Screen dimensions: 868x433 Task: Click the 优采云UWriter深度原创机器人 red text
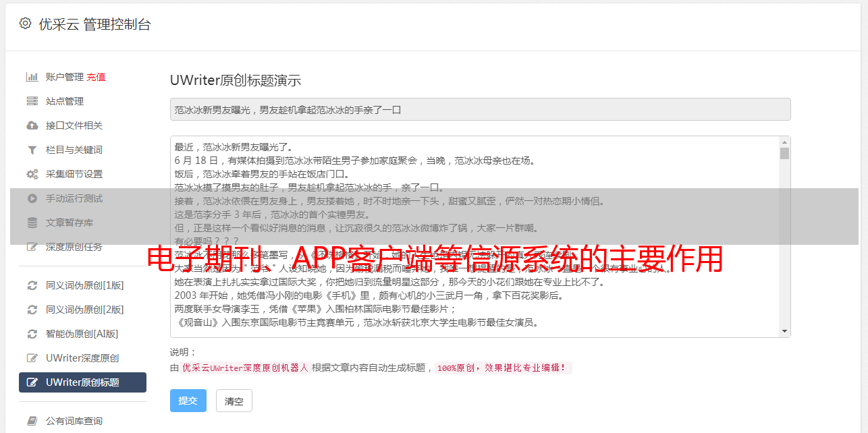245,368
